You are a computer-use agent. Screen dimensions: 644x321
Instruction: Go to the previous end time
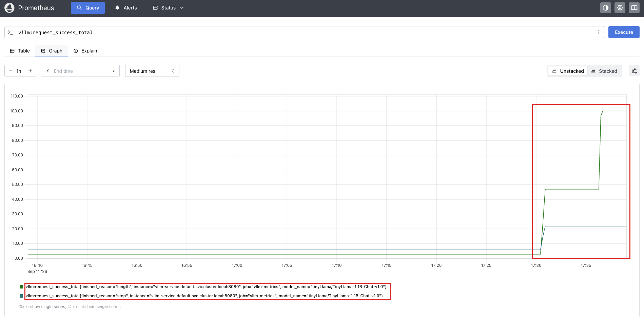(x=48, y=71)
